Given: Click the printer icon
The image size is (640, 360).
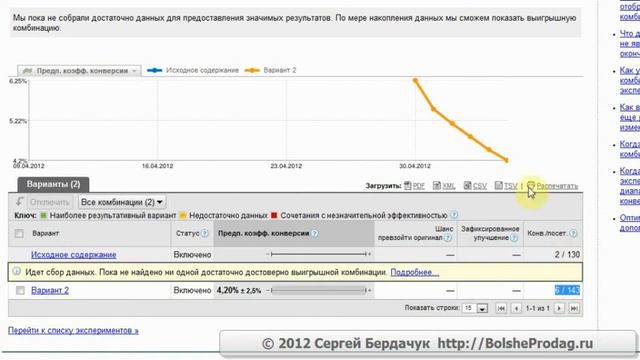Looking at the screenshot, I should coord(531,186).
